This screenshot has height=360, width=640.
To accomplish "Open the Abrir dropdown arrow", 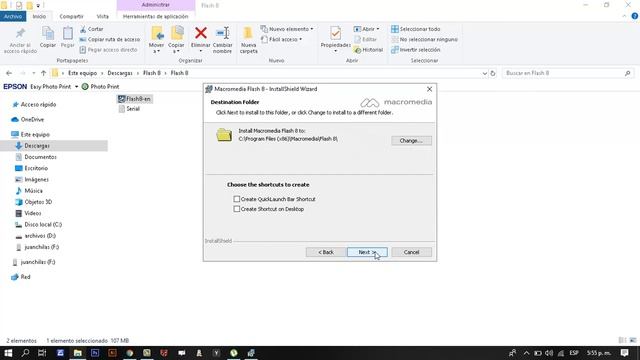I will coord(378,29).
